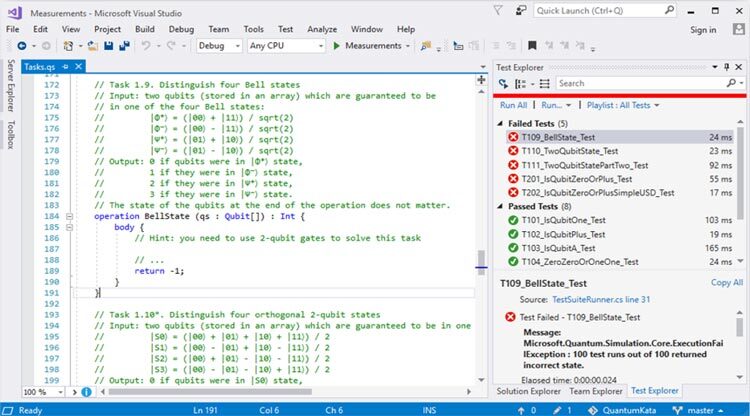
Task: Start debugging with green play icon
Action: [337, 46]
